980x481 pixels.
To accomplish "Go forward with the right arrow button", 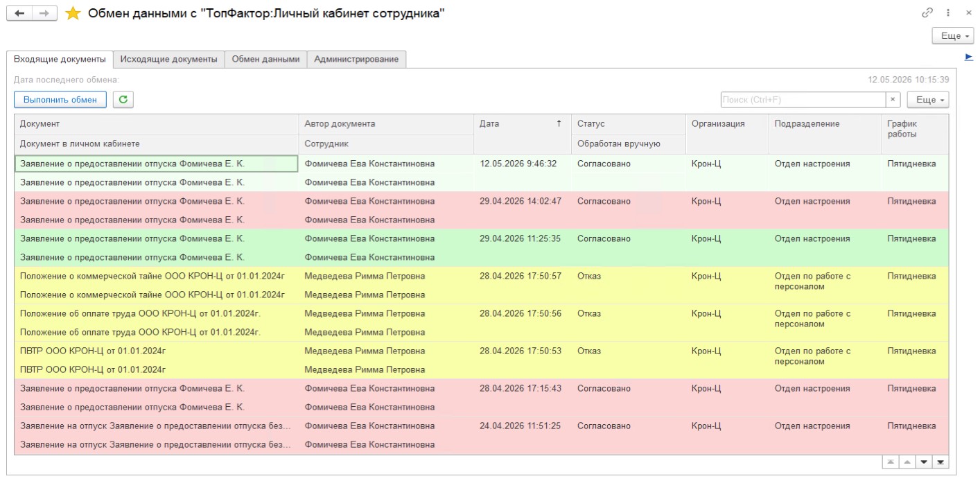I will [44, 14].
